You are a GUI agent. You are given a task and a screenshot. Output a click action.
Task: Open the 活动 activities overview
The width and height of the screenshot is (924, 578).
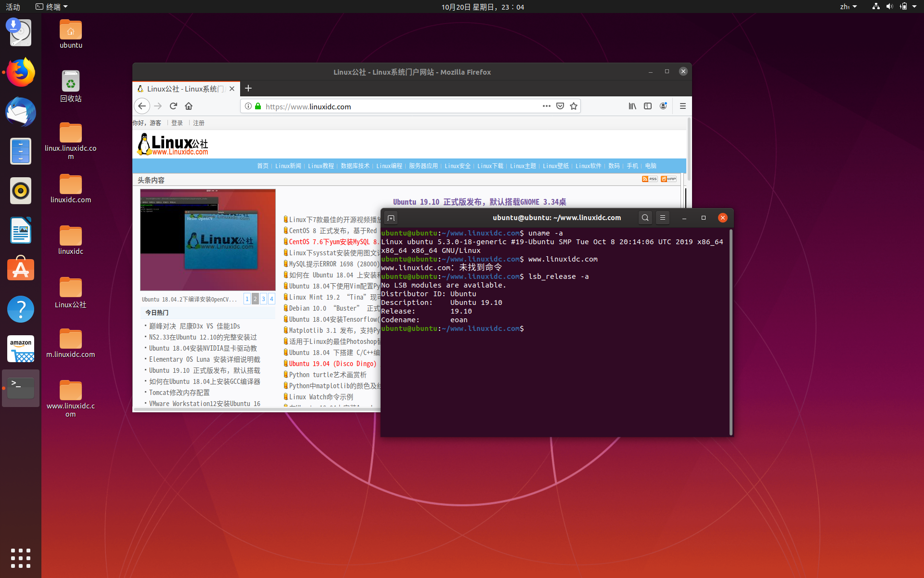tap(13, 7)
